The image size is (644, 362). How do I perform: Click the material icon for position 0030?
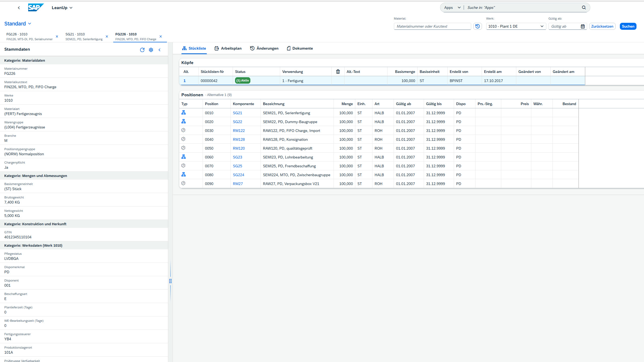pyautogui.click(x=183, y=130)
